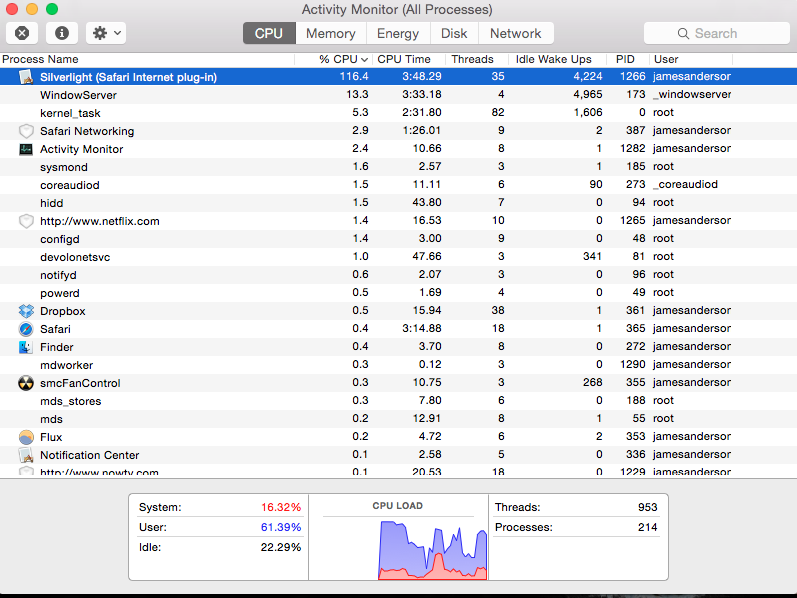797x598 pixels.
Task: Open the Inspect process info icon
Action: [62, 33]
